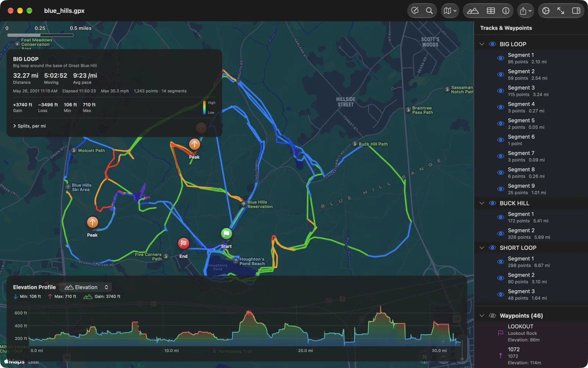588x368 pixels.
Task: Toggle eye for SHORT LOOP Segment 3
Action: tap(501, 294)
